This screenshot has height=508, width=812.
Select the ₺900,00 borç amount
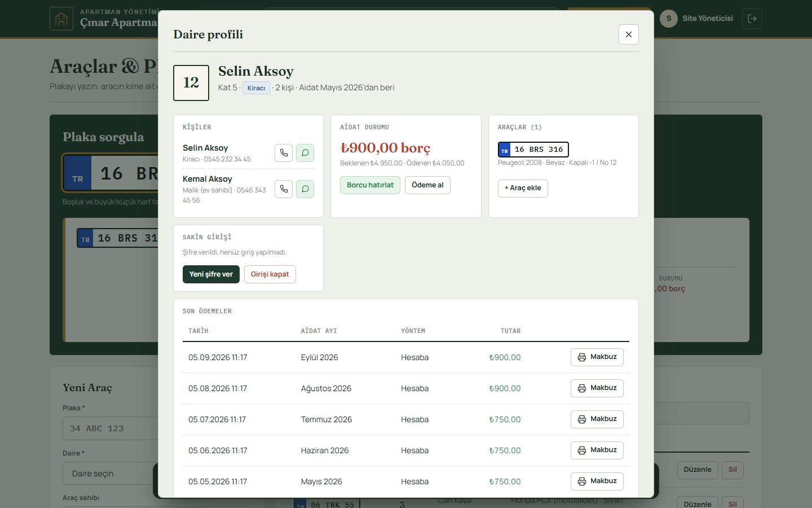click(x=385, y=148)
